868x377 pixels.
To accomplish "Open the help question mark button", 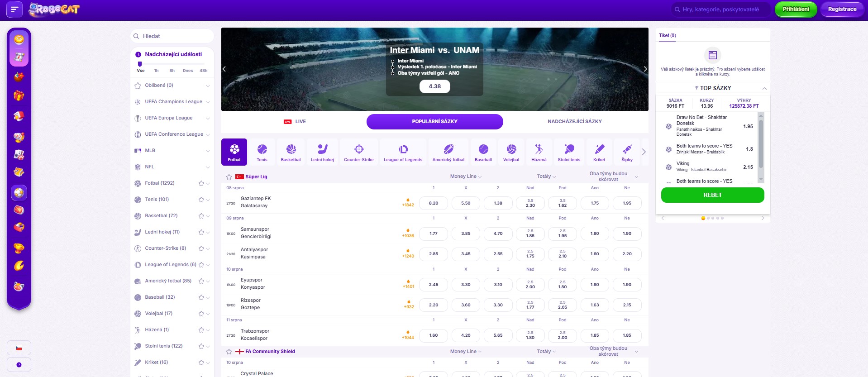I will click(19, 365).
